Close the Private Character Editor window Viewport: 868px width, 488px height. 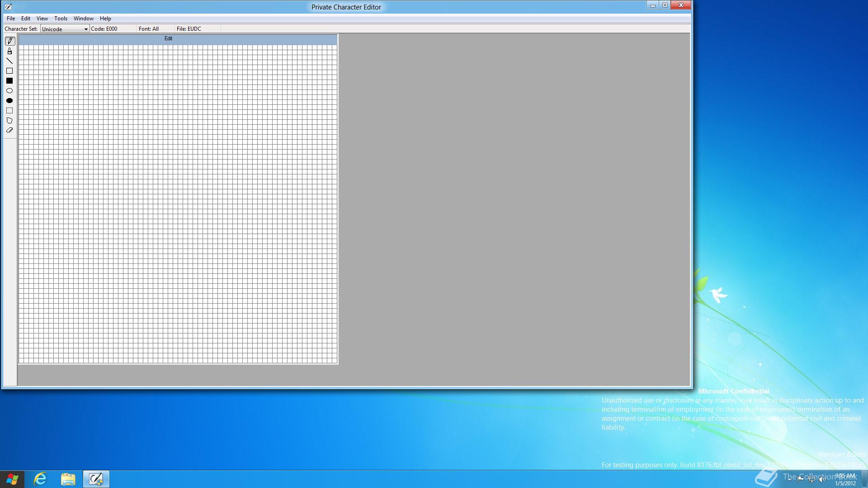tap(681, 5)
